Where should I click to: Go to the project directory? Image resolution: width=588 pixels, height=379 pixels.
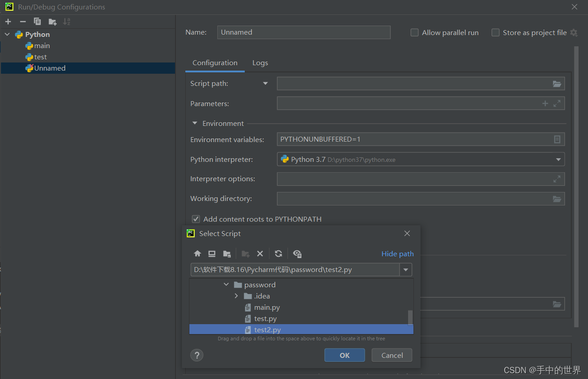[227, 254]
